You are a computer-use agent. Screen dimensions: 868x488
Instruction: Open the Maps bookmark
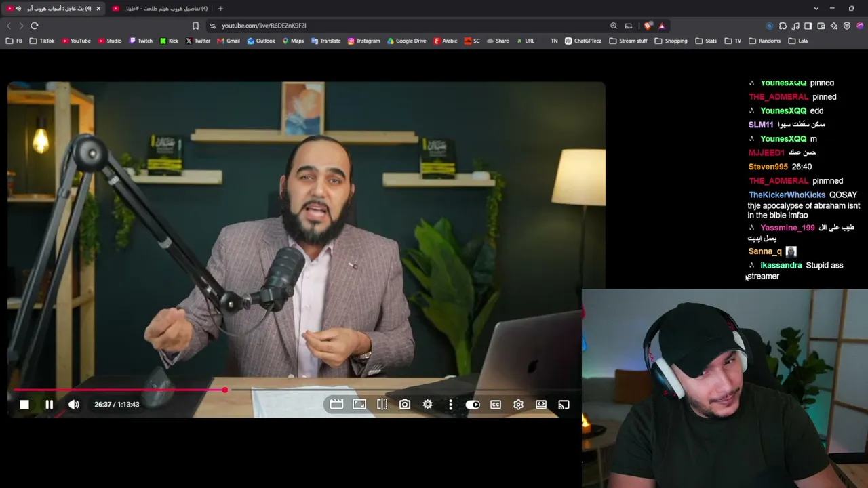(293, 41)
